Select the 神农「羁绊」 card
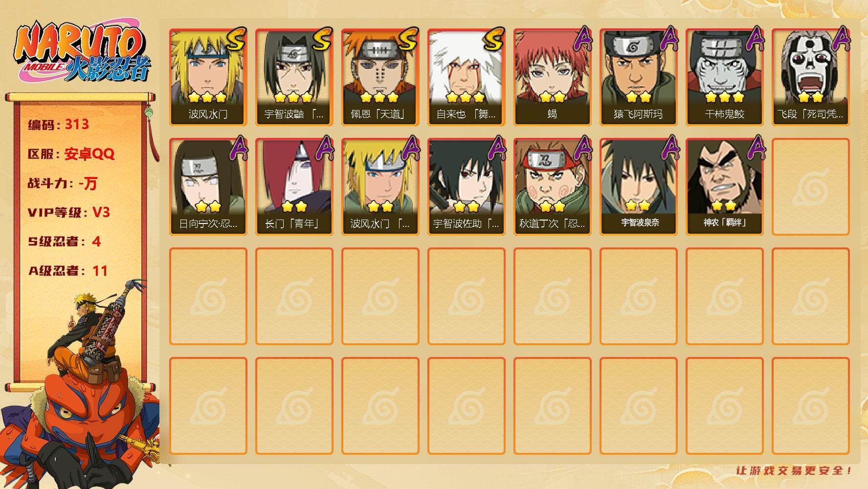The height and width of the screenshot is (489, 868). click(725, 187)
